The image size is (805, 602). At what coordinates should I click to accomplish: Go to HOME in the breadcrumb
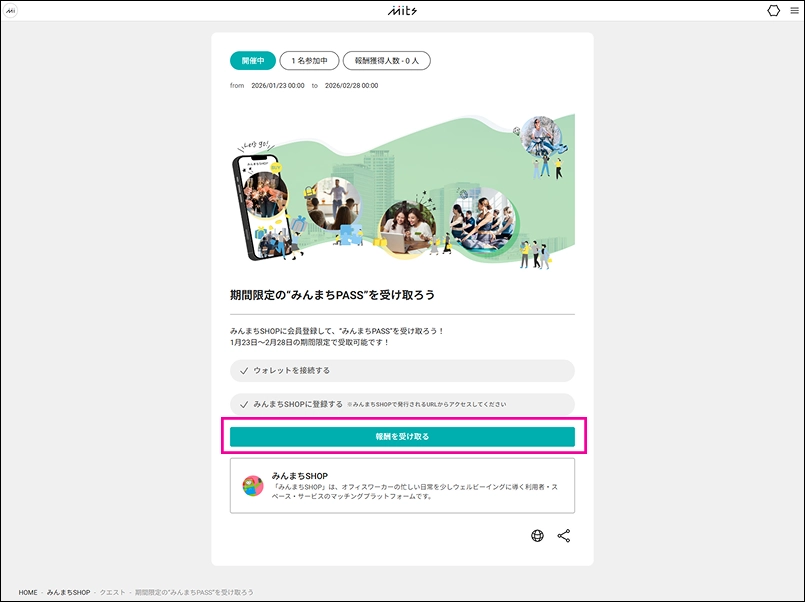click(x=28, y=592)
